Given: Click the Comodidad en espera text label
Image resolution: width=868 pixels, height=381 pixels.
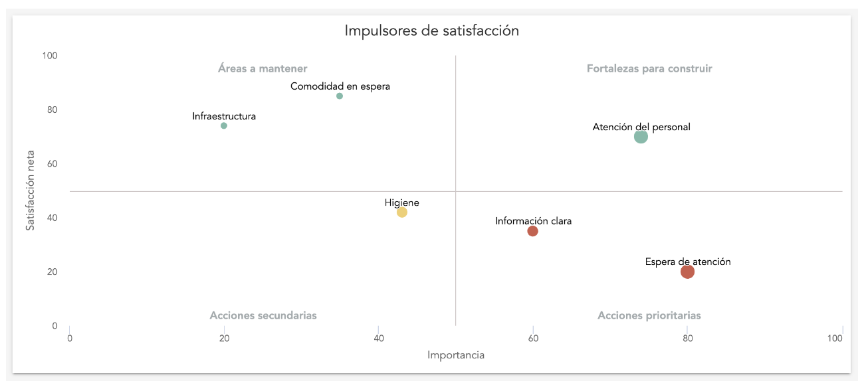Looking at the screenshot, I should [340, 86].
